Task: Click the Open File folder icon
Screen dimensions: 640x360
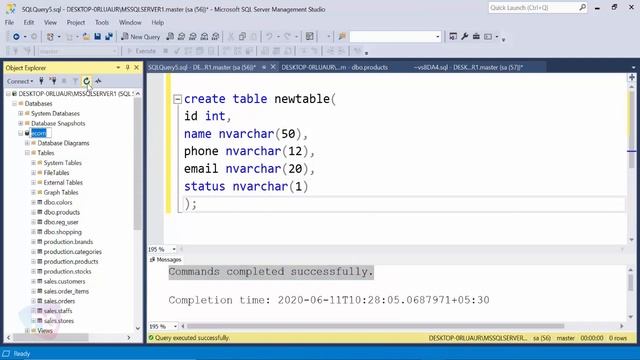Action: tap(86, 37)
